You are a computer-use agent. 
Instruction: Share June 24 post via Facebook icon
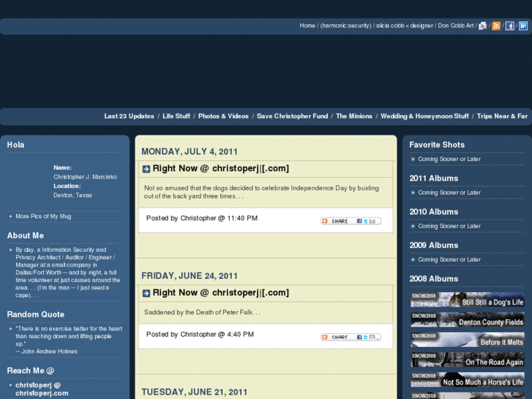click(359, 337)
